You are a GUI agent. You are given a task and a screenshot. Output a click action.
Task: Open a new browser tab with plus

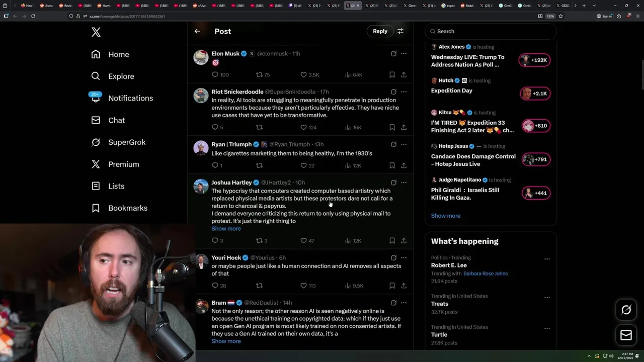[x=584, y=6]
